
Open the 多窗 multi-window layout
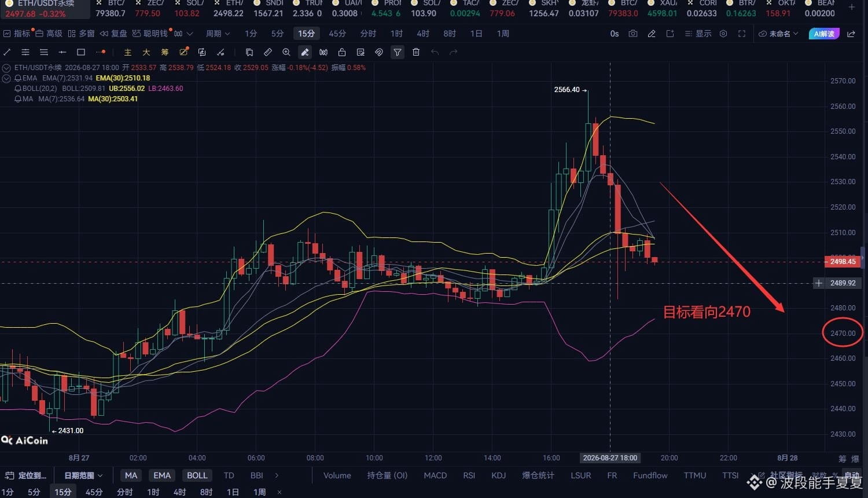tap(81, 34)
